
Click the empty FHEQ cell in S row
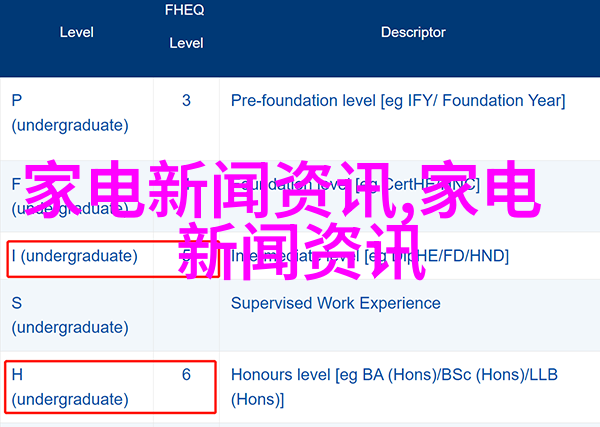pos(186,315)
